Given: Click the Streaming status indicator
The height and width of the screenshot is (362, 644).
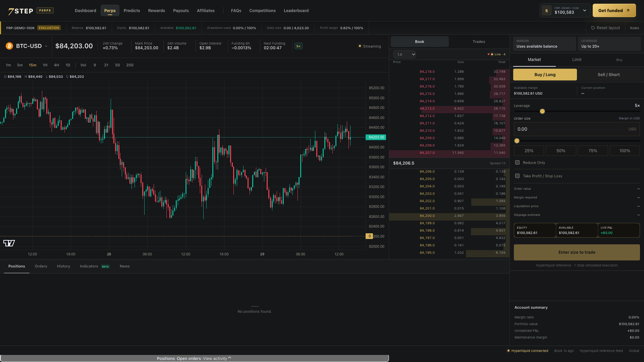Looking at the screenshot, I should point(370,46).
